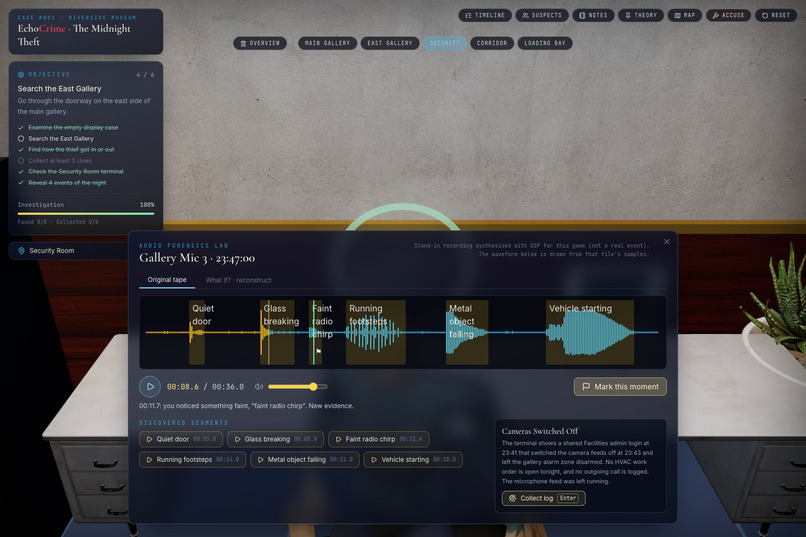Click the flag marker on waveform
This screenshot has width=806, height=537.
[x=319, y=351]
